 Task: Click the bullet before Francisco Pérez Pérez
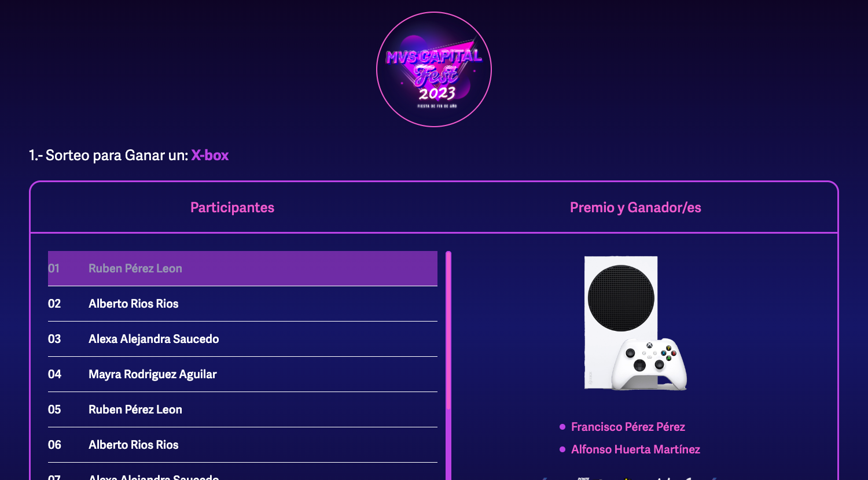click(x=562, y=427)
